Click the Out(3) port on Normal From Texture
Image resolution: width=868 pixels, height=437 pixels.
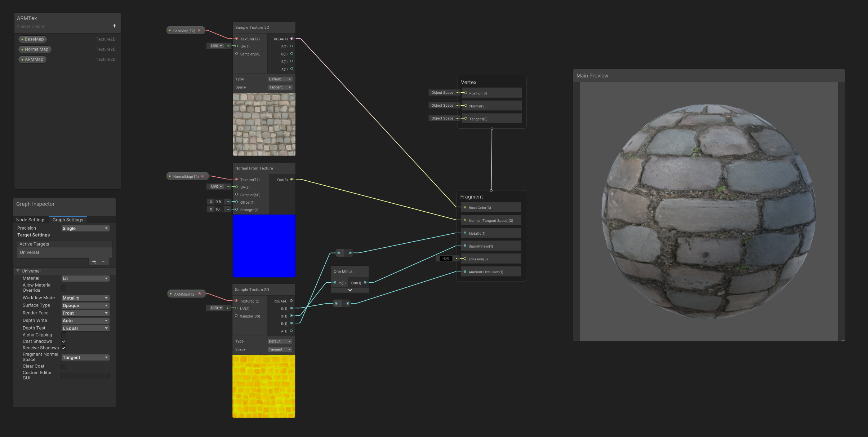291,179
